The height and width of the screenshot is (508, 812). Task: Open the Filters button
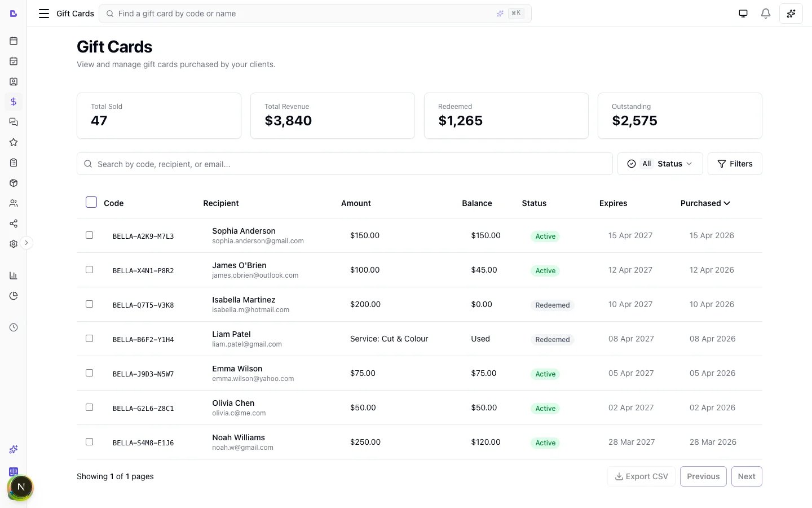click(x=735, y=164)
